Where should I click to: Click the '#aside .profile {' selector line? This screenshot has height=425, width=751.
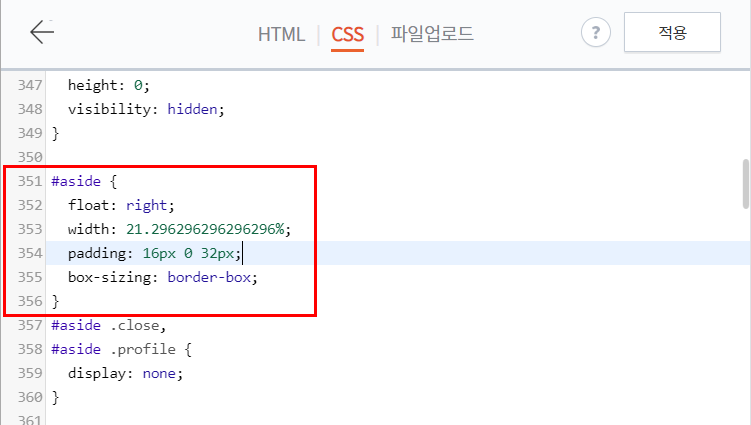tap(122, 349)
